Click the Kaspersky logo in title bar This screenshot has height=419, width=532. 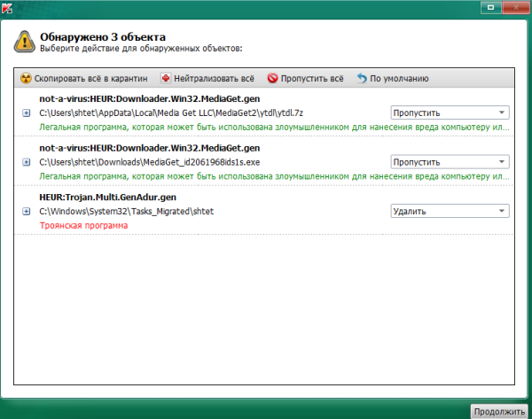tap(7, 8)
